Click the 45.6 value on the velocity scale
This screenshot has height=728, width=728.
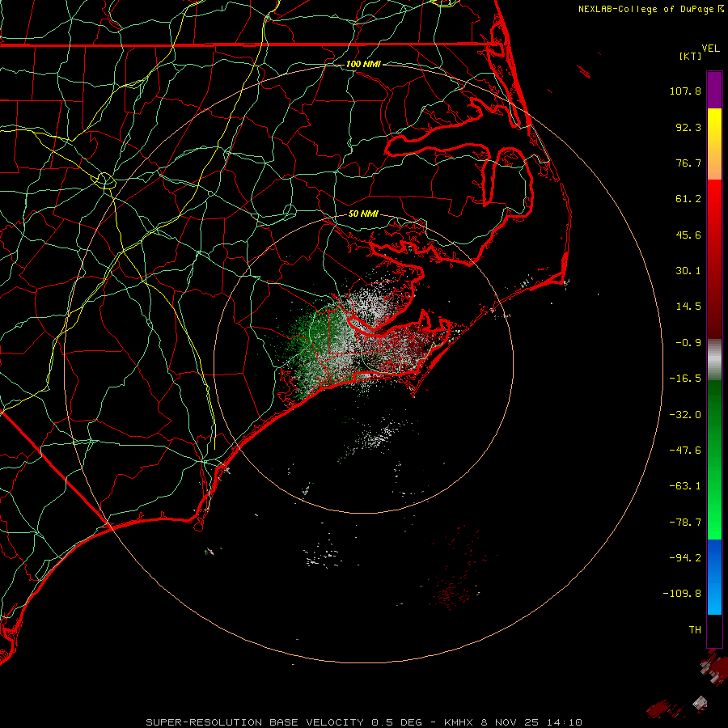[x=688, y=235]
